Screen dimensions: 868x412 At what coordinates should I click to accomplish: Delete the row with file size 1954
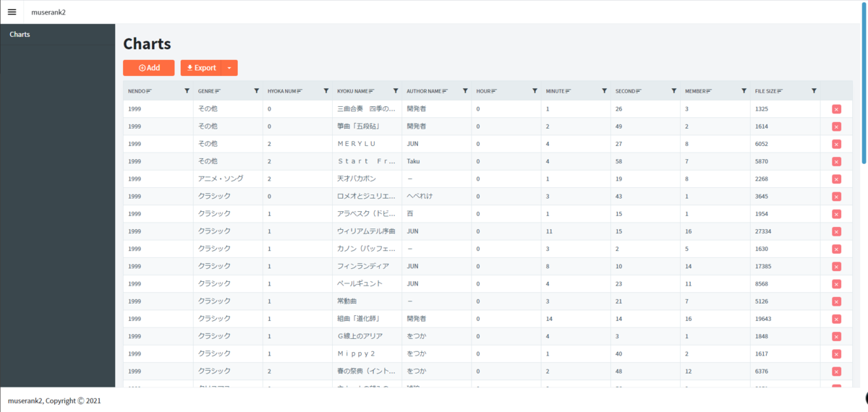[836, 214]
